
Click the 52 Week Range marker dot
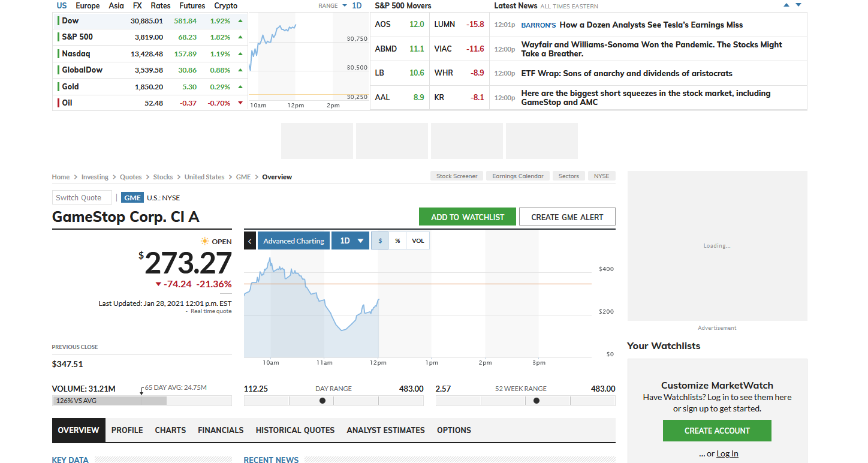537,401
